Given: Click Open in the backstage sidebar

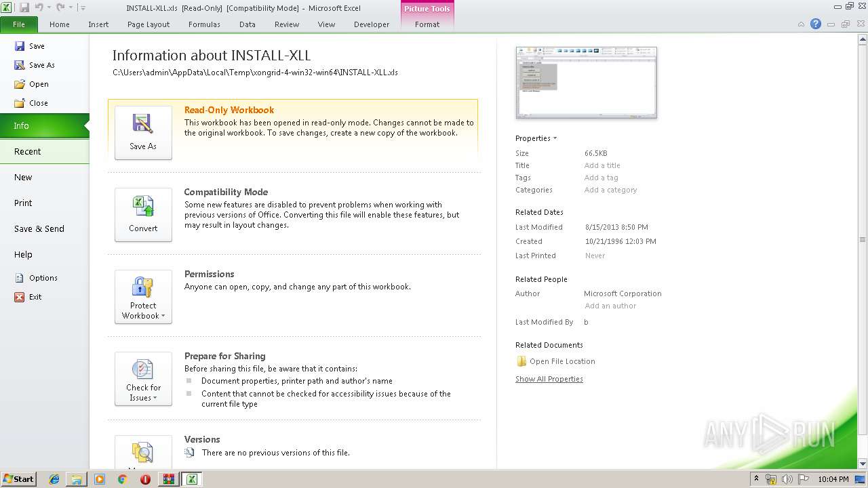Looking at the screenshot, I should [31, 84].
